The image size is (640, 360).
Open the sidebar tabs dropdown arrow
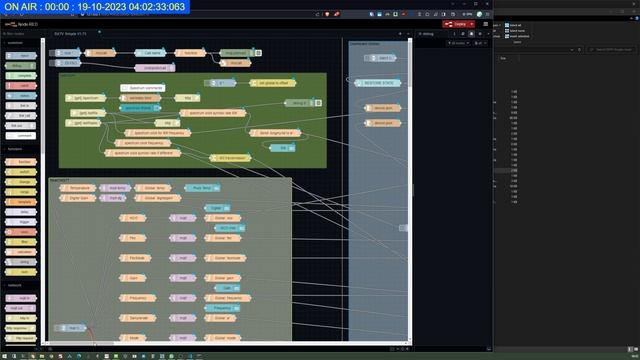tap(489, 34)
